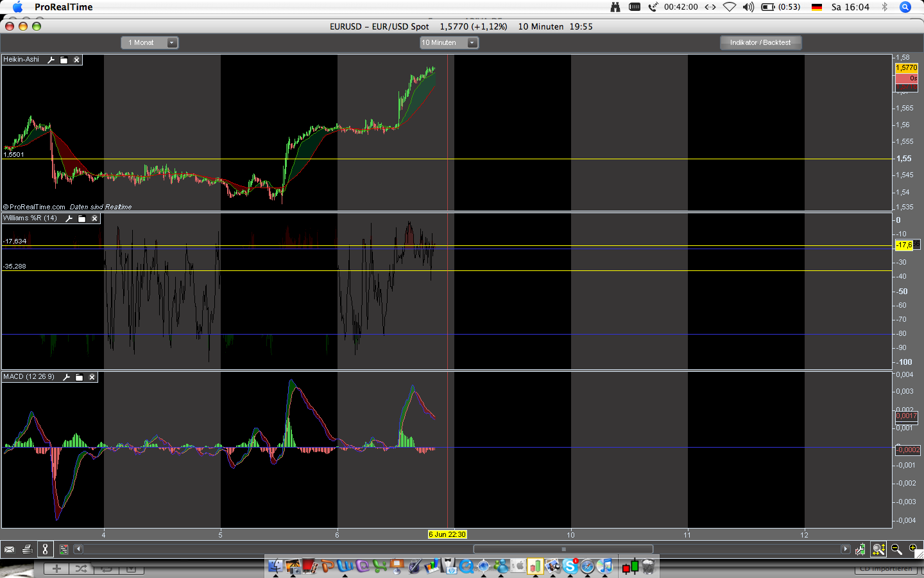Click the horizontal chart scrollbar thumb

click(563, 549)
